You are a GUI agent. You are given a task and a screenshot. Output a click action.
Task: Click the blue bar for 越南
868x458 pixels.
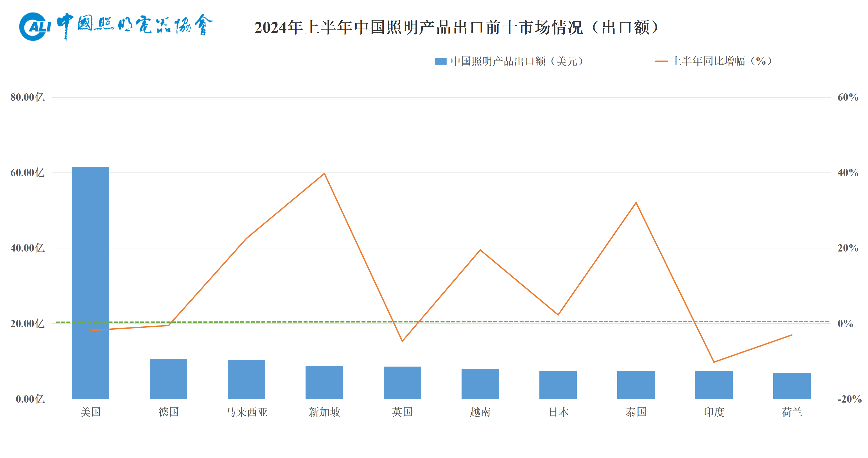[480, 384]
